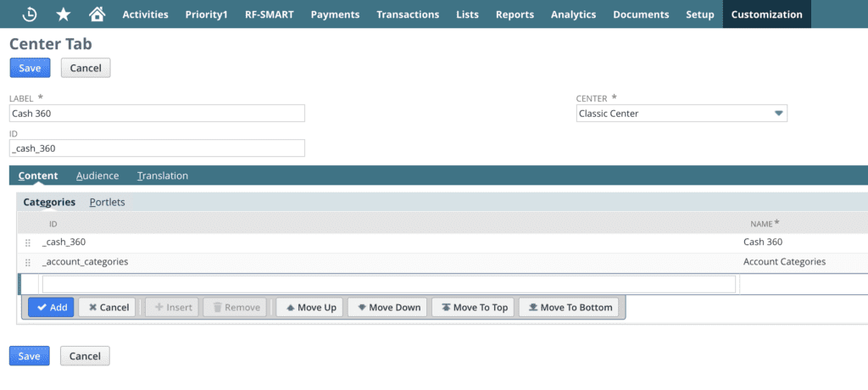Open the RF-SMART menu
Viewport: 868px width, 390px height.
click(x=269, y=14)
